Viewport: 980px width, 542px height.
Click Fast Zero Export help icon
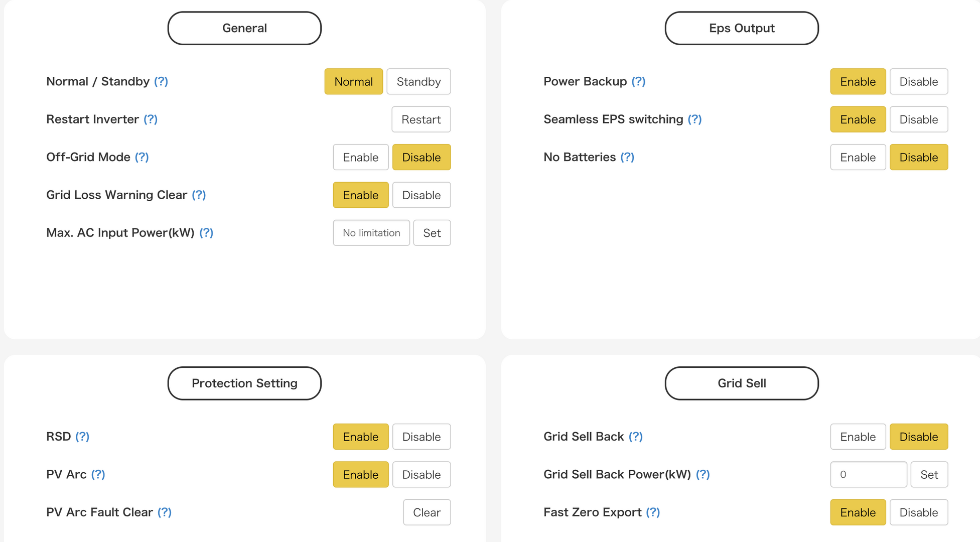(653, 512)
